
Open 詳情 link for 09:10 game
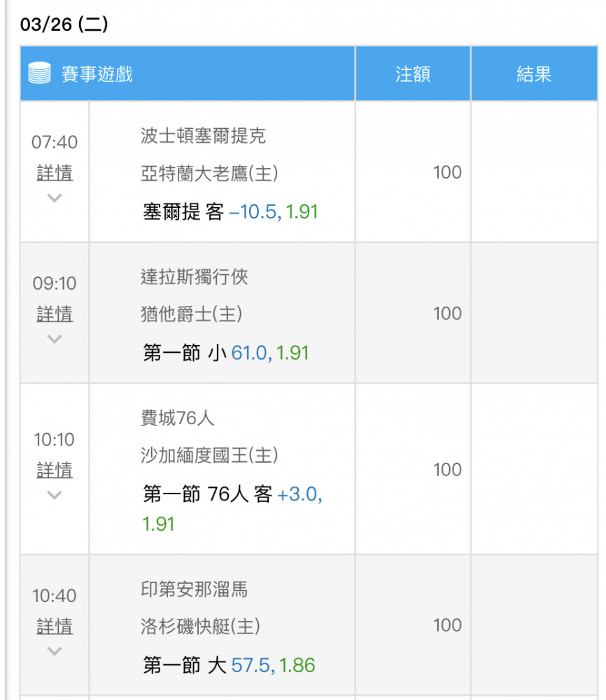tap(55, 314)
